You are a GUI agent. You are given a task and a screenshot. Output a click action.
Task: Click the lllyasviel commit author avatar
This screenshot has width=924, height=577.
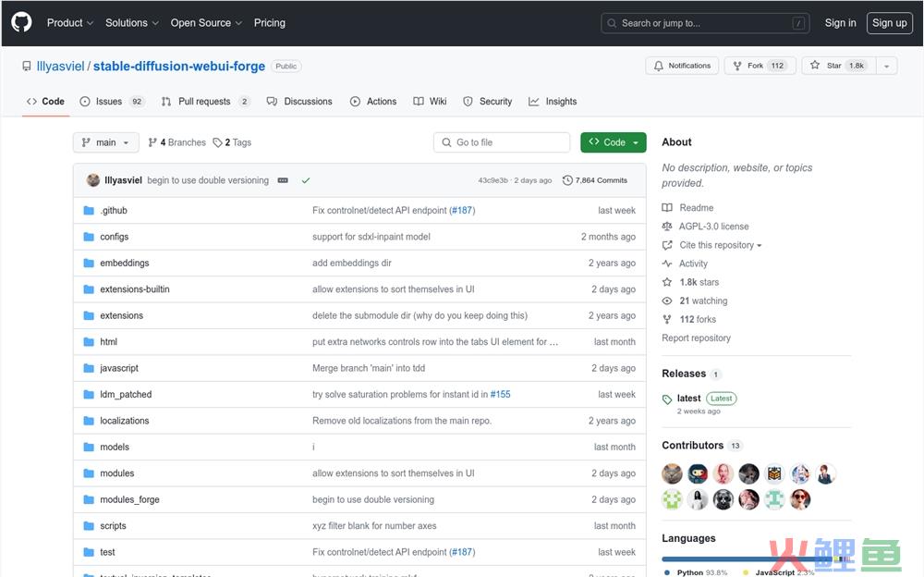coord(93,180)
